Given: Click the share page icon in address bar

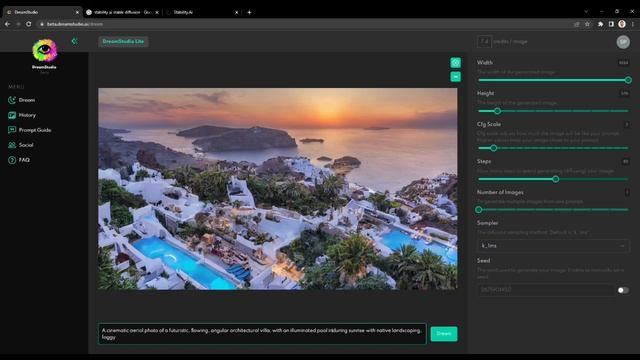Looking at the screenshot, I should tap(577, 24).
